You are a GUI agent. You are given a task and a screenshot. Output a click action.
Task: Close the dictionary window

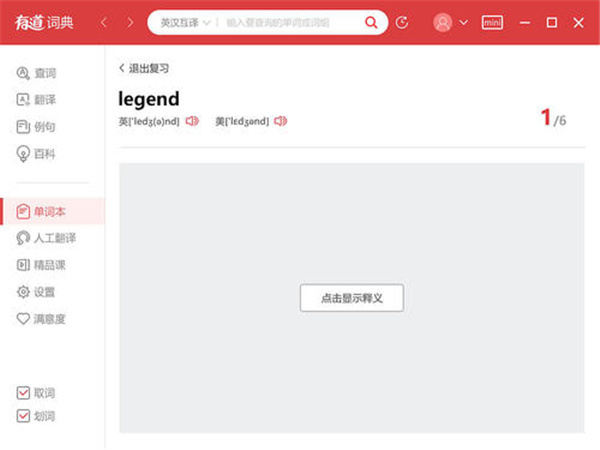(x=579, y=23)
